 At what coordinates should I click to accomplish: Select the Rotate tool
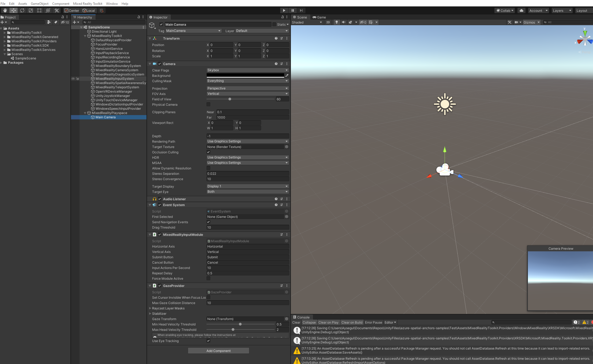22,10
